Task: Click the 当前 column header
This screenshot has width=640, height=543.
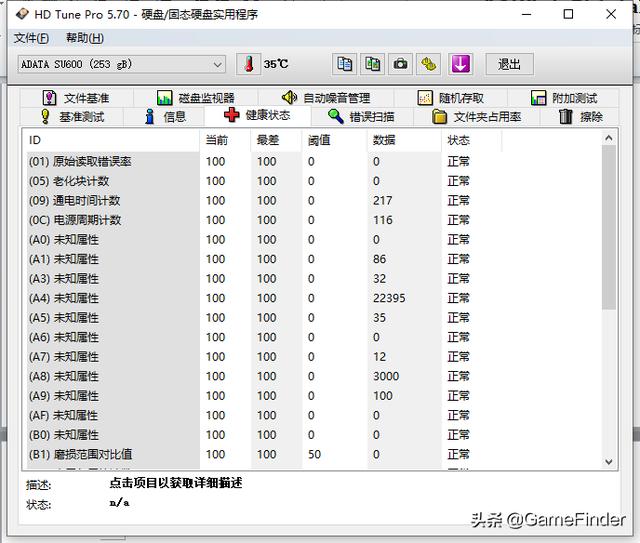Action: [225, 140]
